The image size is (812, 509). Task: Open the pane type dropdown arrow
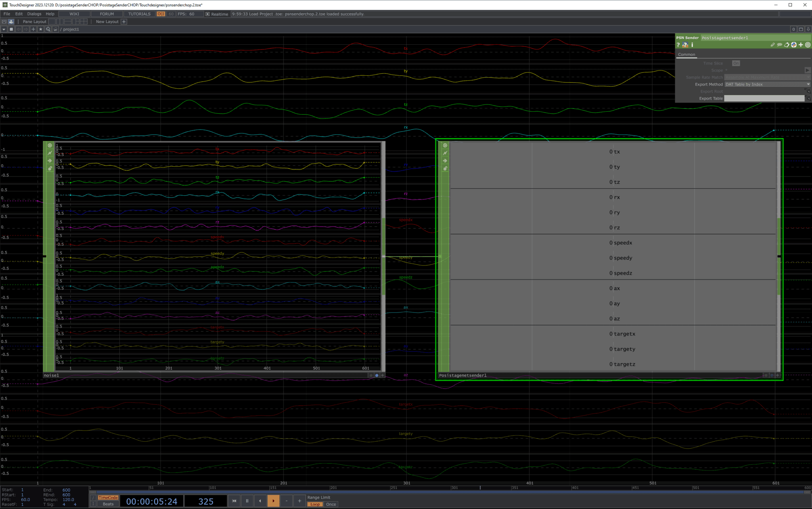point(4,29)
